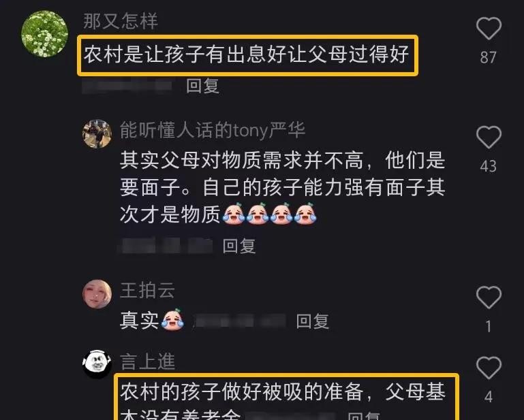Like the comment by 那又怎样

(489, 29)
